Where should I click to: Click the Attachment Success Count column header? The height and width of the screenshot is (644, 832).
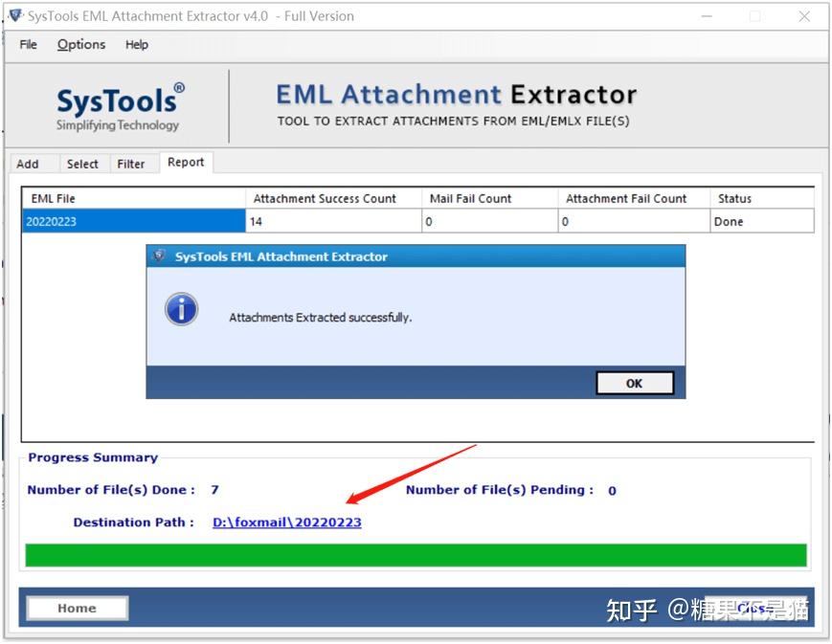point(324,198)
